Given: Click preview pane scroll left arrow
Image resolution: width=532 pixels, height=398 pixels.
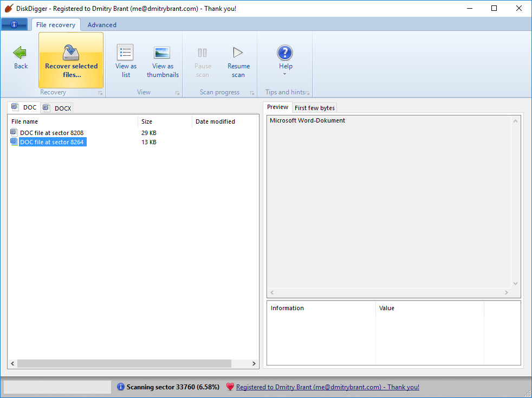Looking at the screenshot, I should [272, 292].
